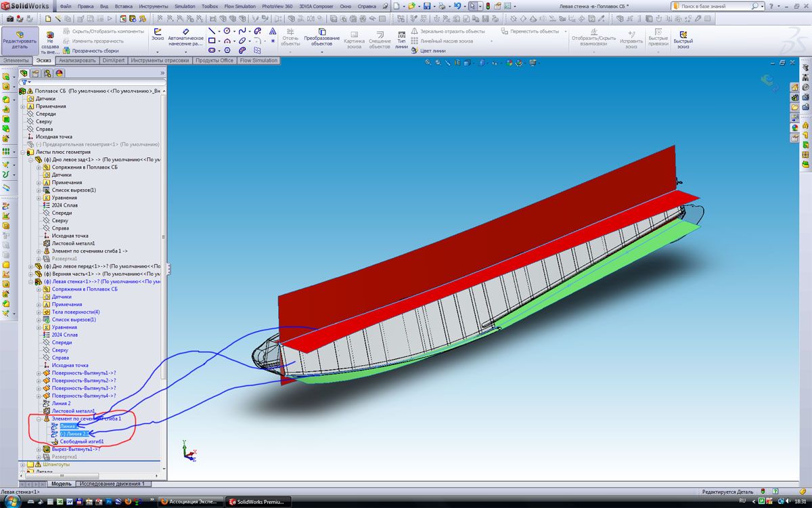Open the PropertyManager tab icon
The width and height of the screenshot is (812, 508).
coord(36,73)
